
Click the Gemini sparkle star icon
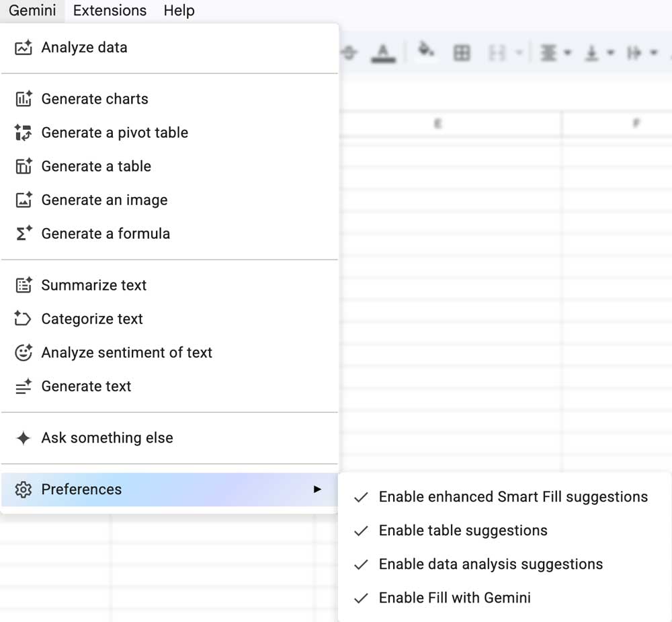[24, 438]
